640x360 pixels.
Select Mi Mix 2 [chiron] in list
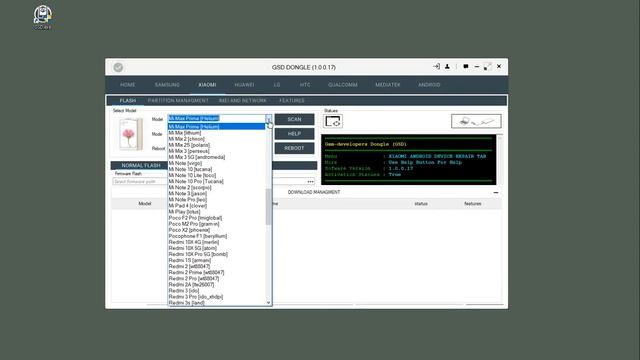click(216, 139)
